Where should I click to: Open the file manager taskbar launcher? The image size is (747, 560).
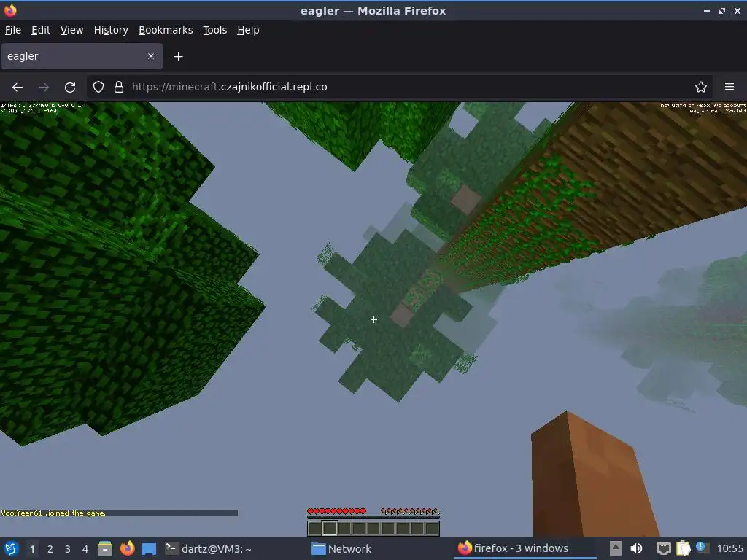click(105, 548)
